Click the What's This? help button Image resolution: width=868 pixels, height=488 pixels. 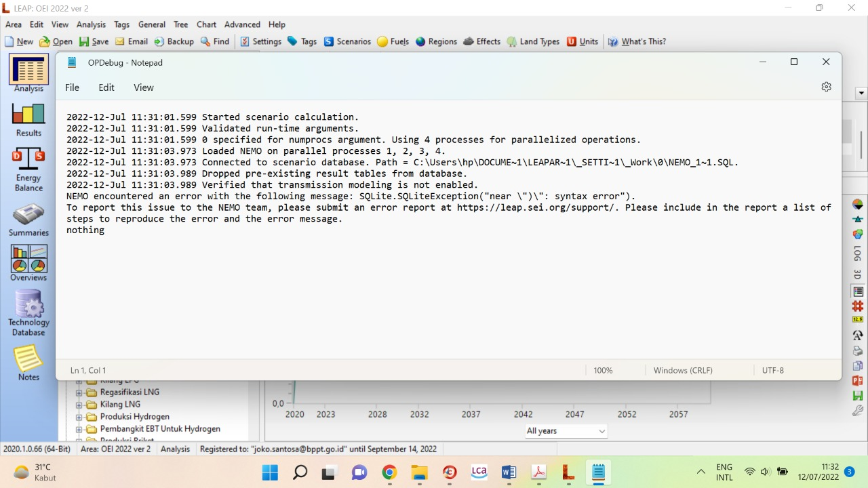point(637,41)
